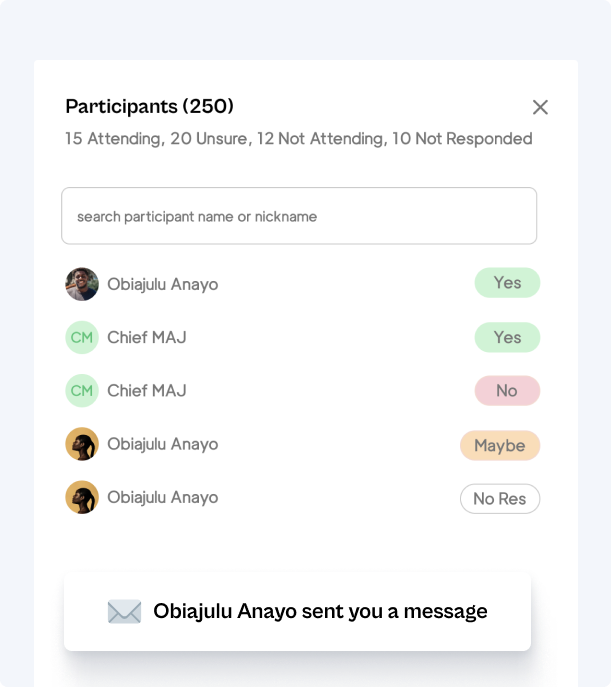
Task: Click the Yes badge for Chief MAJ
Action: click(507, 337)
